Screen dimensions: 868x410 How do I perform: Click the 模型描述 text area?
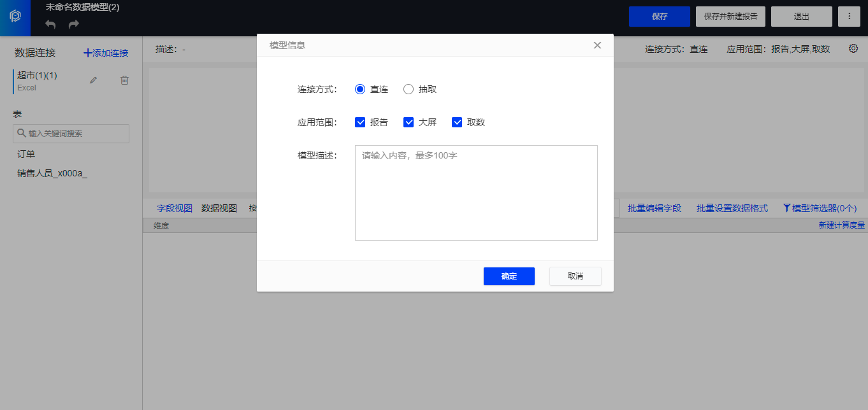coord(476,193)
